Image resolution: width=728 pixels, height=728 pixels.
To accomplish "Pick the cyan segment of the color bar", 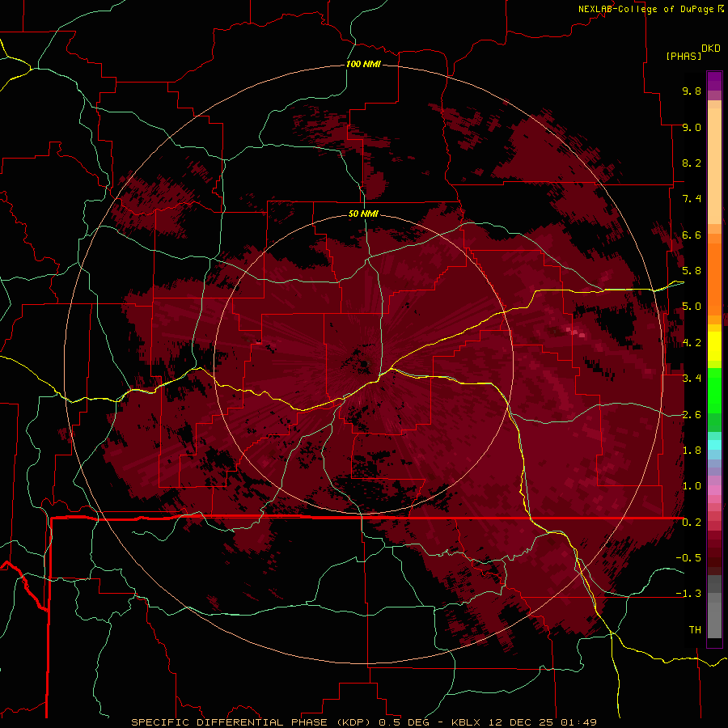I will click(x=714, y=444).
